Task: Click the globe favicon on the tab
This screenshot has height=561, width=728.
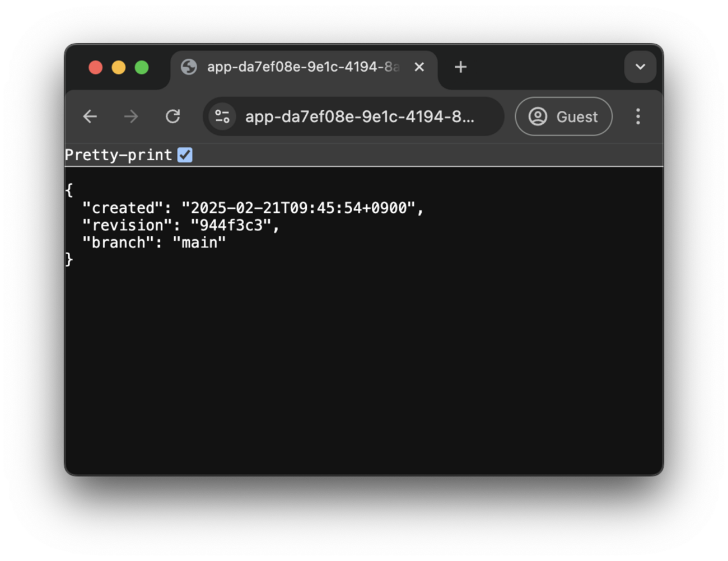Action: [x=189, y=67]
